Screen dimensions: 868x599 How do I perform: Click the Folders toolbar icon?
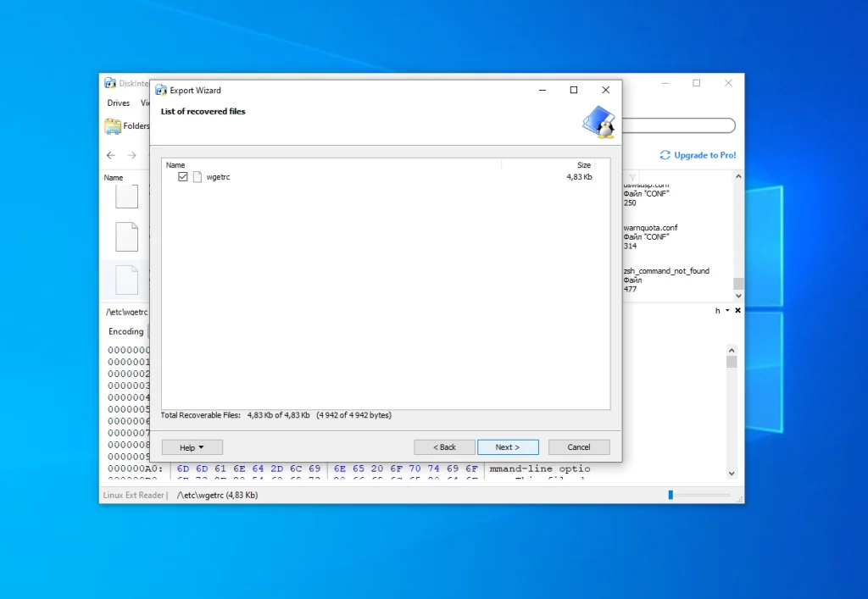click(114, 126)
